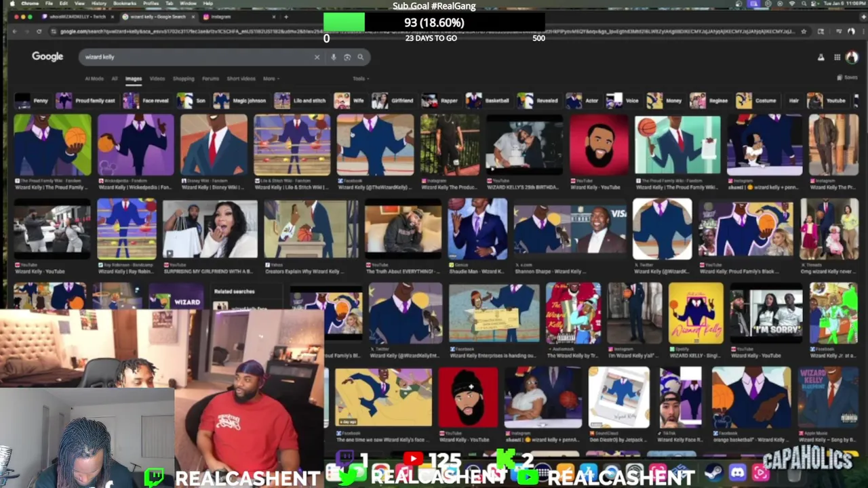The image size is (868, 488).
Task: Open the Chrome profile icon in toolbar
Action: click(x=851, y=31)
